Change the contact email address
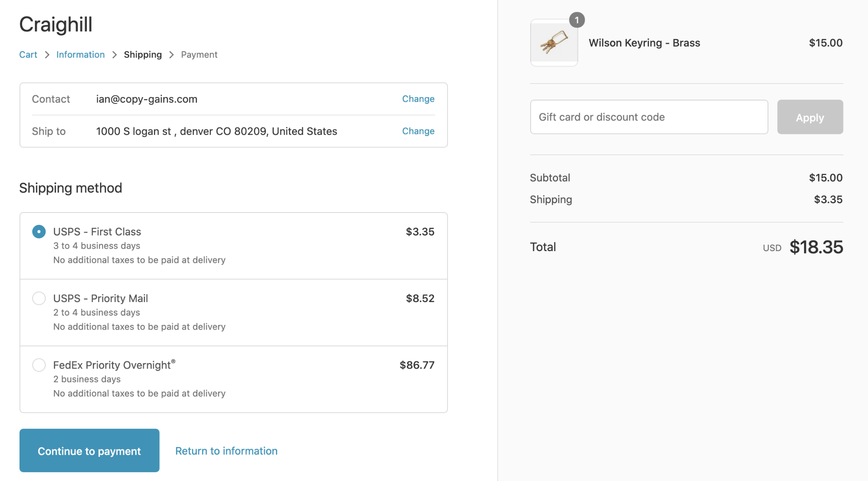 [x=418, y=99]
